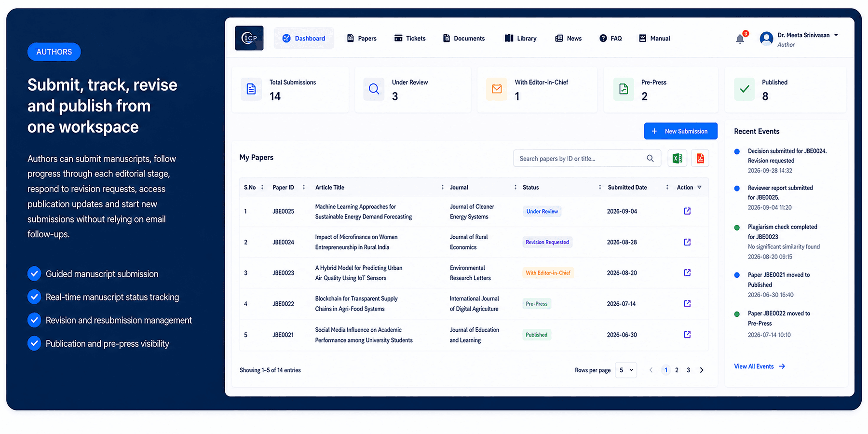Open the Tickets tab
The height and width of the screenshot is (434, 868).
click(x=410, y=39)
